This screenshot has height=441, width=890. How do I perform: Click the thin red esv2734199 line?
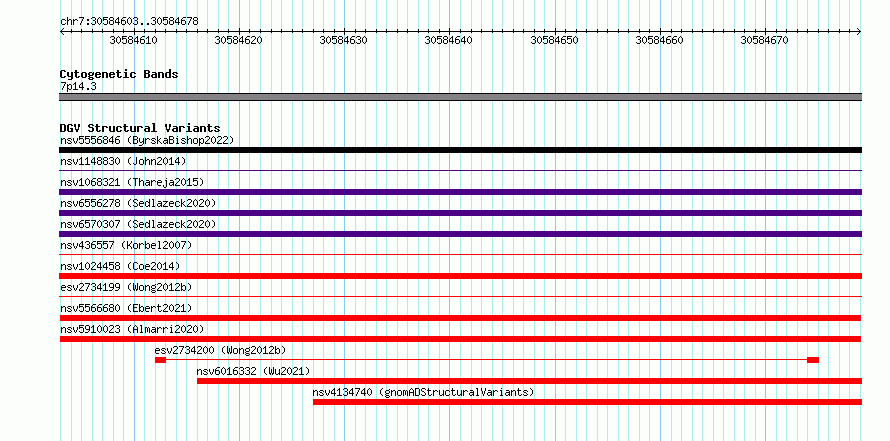pos(460,296)
